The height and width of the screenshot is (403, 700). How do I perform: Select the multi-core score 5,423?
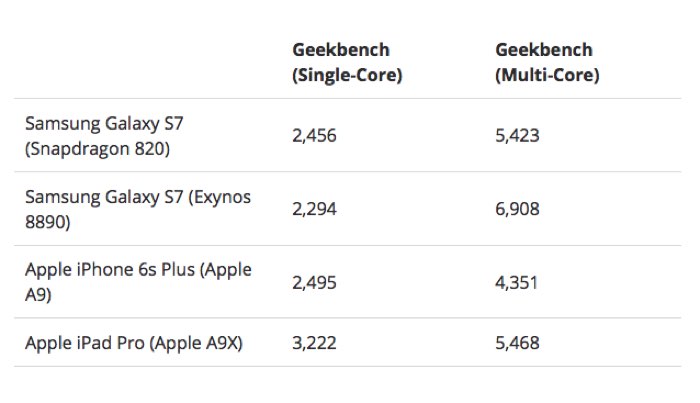(x=518, y=136)
